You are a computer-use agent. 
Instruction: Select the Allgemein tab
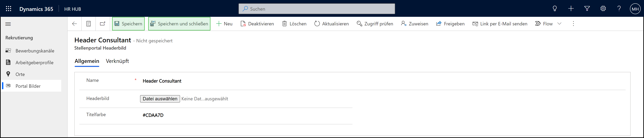click(87, 61)
